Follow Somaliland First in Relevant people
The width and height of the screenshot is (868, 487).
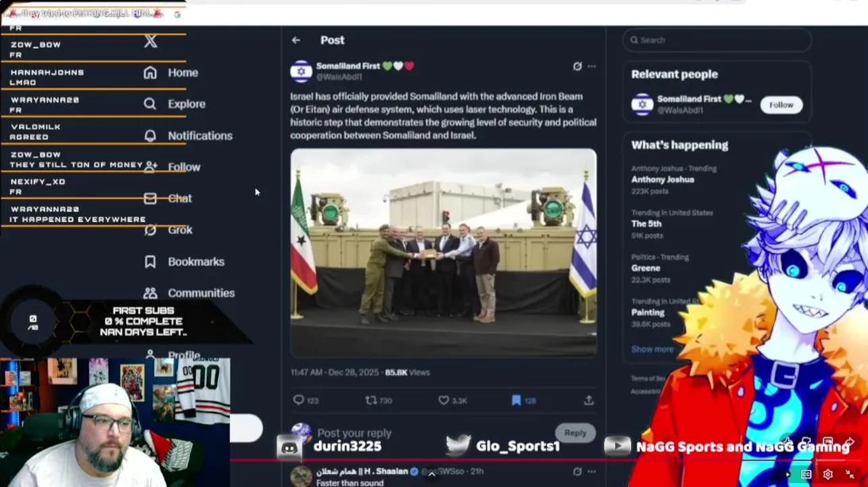tap(781, 105)
